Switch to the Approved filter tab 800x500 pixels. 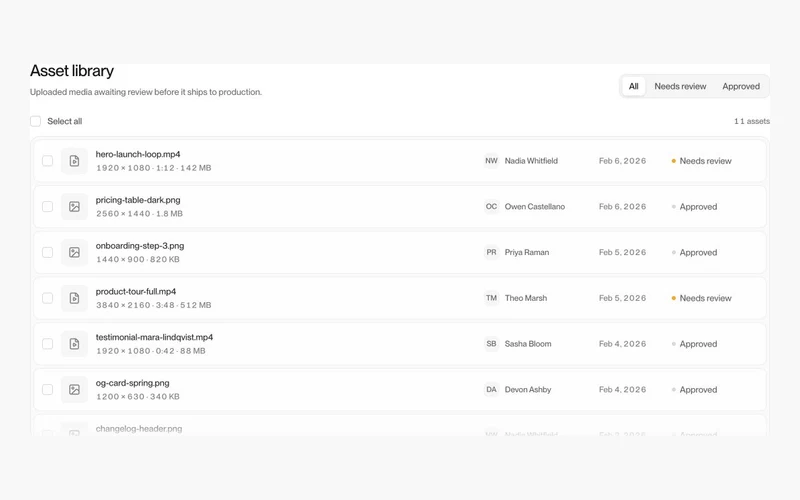pos(741,86)
